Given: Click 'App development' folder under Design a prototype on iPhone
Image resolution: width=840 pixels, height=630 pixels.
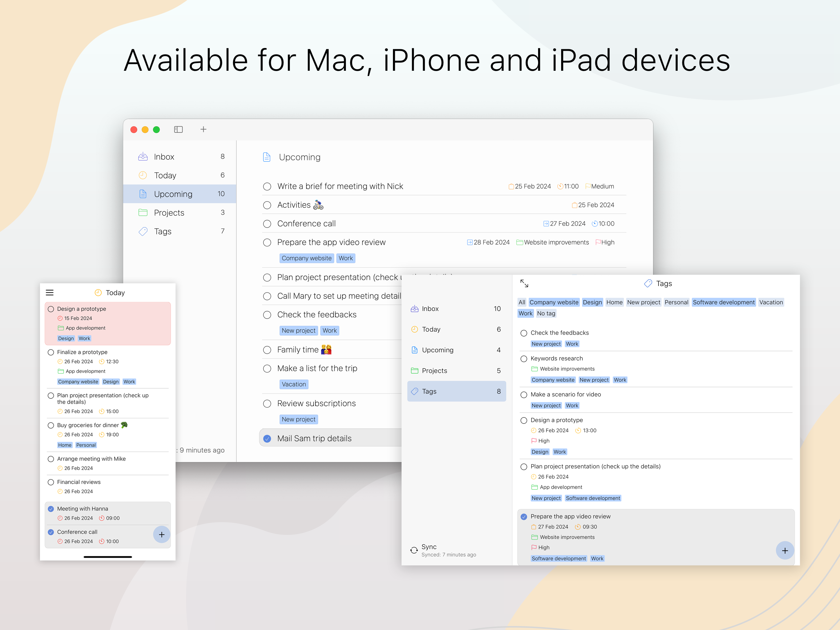Looking at the screenshot, I should click(61, 328).
